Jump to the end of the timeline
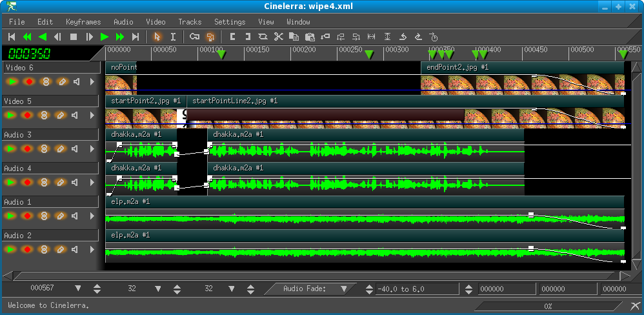Image resolution: width=644 pixels, height=315 pixels. (135, 37)
